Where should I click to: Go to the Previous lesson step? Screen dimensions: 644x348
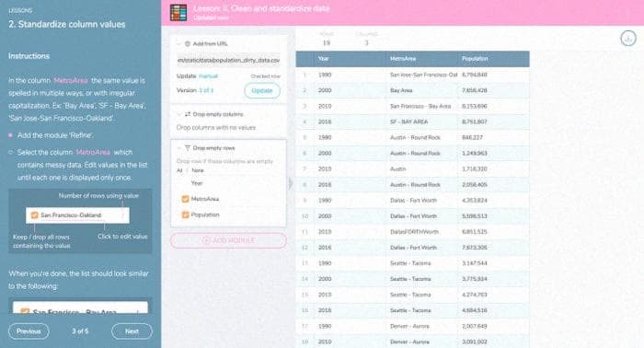(x=29, y=331)
